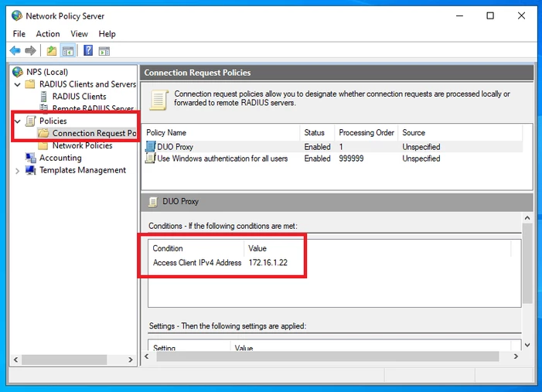Click the tree pane horizontal scrollbar thumb
Viewport: 542px width, 392px height.
[x=64, y=360]
